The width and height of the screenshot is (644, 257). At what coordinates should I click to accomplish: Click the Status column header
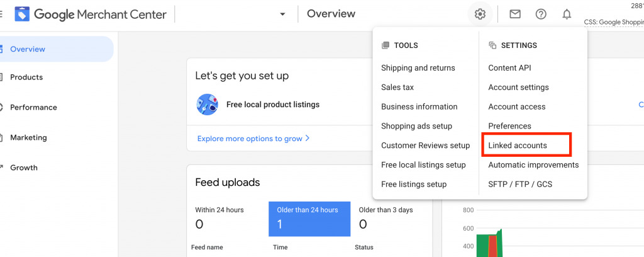pyautogui.click(x=364, y=247)
